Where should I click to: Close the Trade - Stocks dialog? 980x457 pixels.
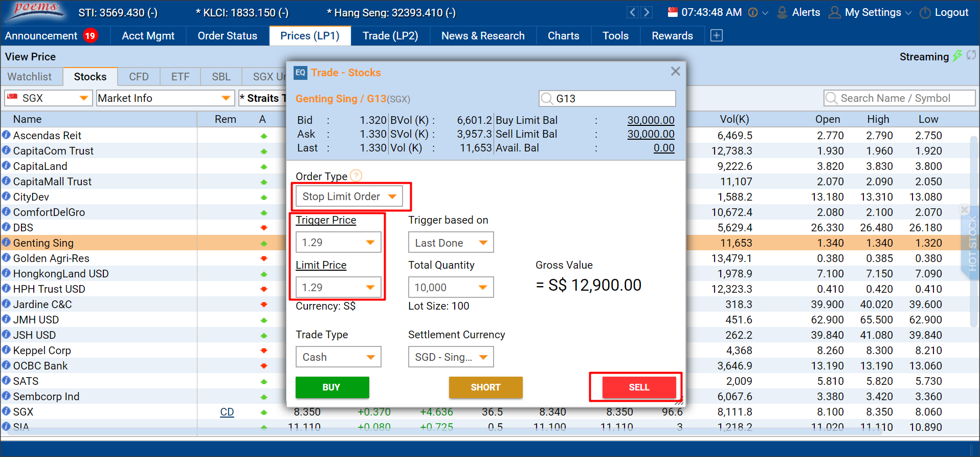coord(675,72)
